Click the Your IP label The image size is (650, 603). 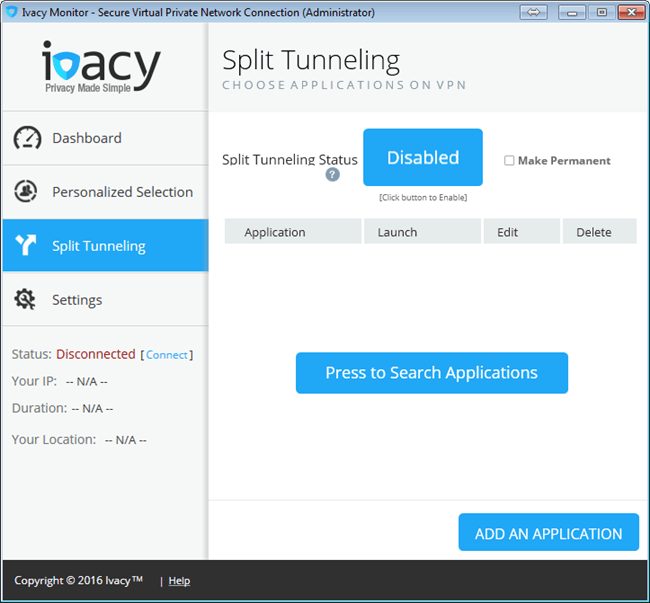click(34, 381)
